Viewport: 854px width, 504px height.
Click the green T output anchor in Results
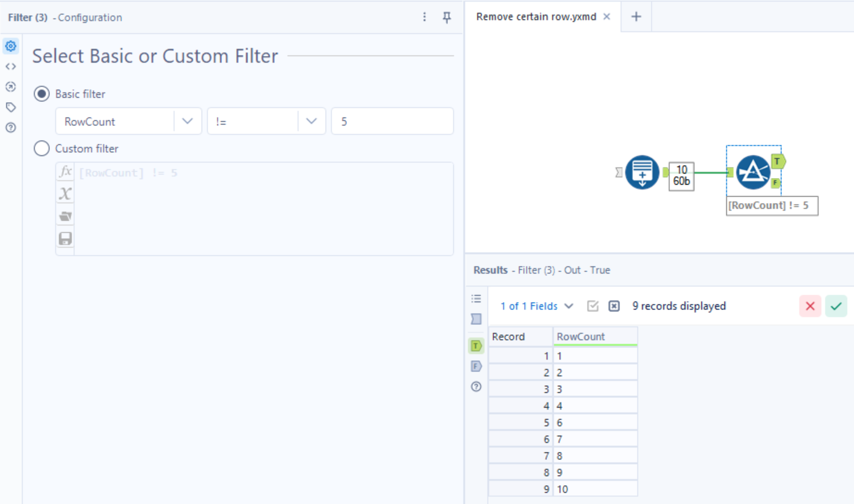pos(476,346)
